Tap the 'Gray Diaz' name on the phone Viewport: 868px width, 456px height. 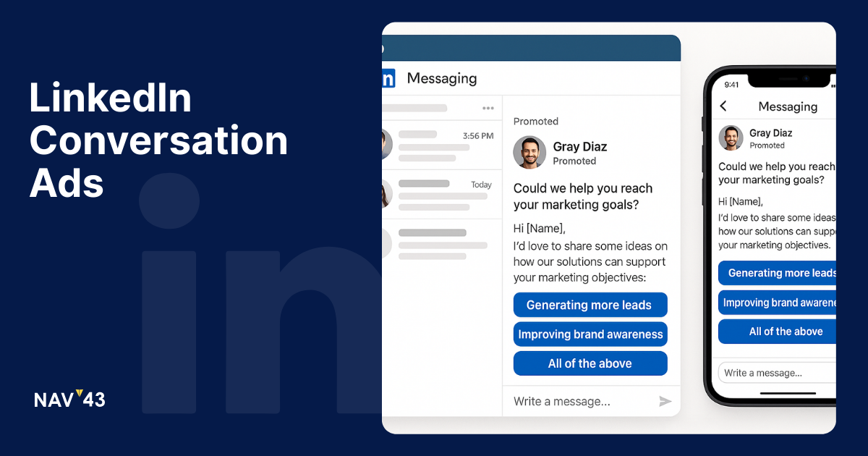coord(771,133)
